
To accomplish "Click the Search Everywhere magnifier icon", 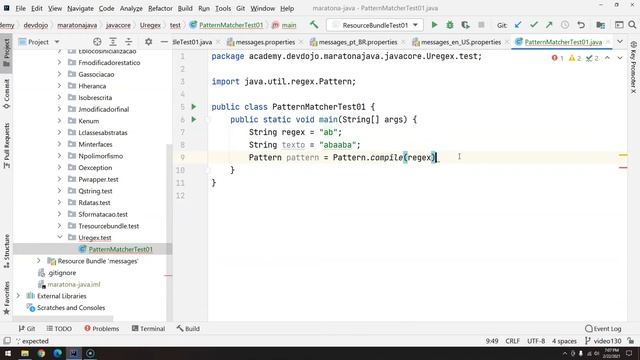I will point(632,25).
